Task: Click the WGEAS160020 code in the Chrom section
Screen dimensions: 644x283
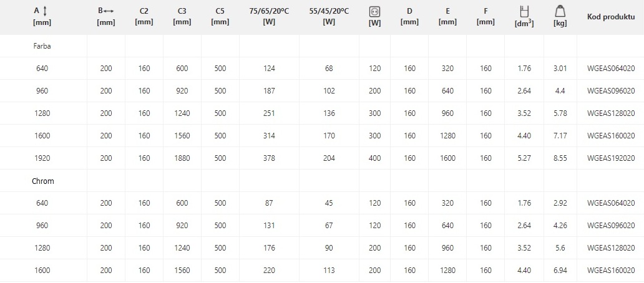Action: tap(611, 271)
